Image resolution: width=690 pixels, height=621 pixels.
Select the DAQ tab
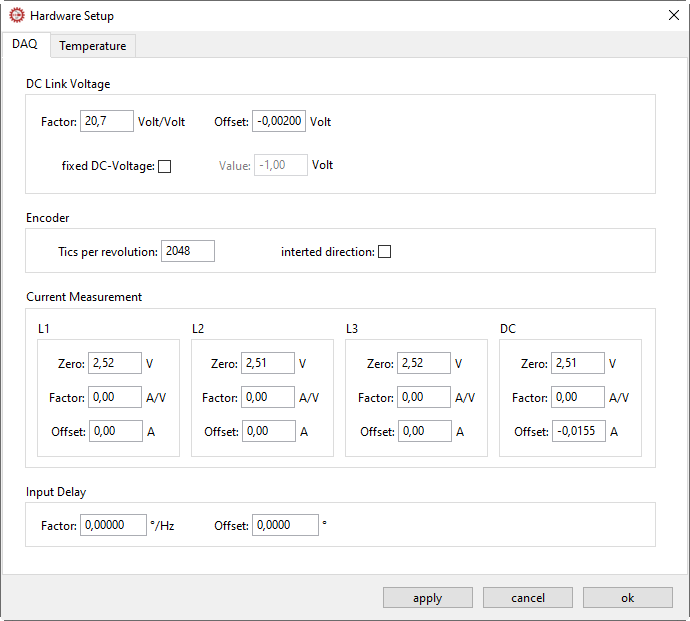[25, 44]
